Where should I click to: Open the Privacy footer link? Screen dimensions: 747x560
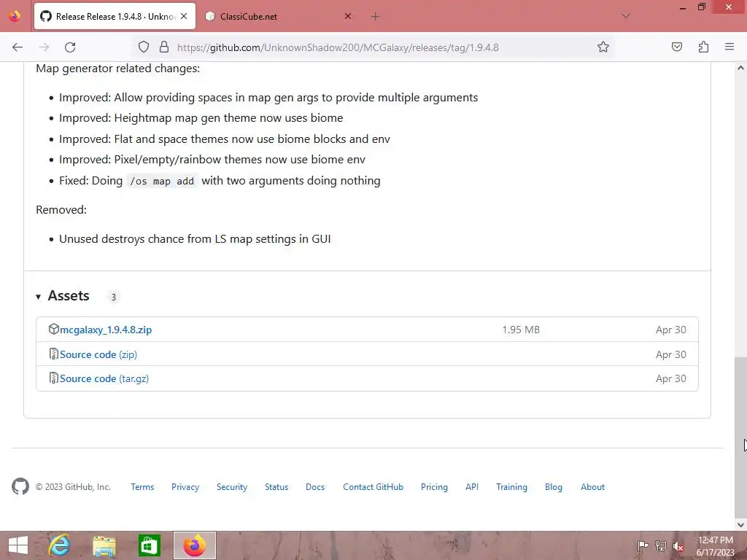click(185, 486)
